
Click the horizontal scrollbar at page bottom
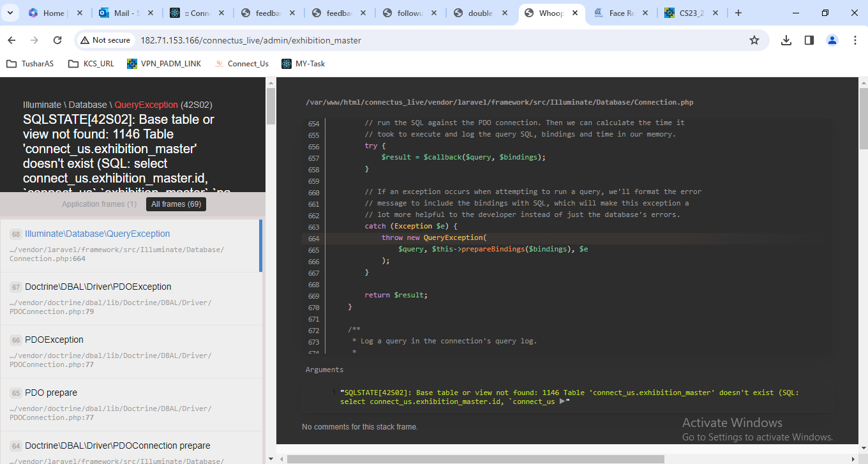(x=475, y=459)
